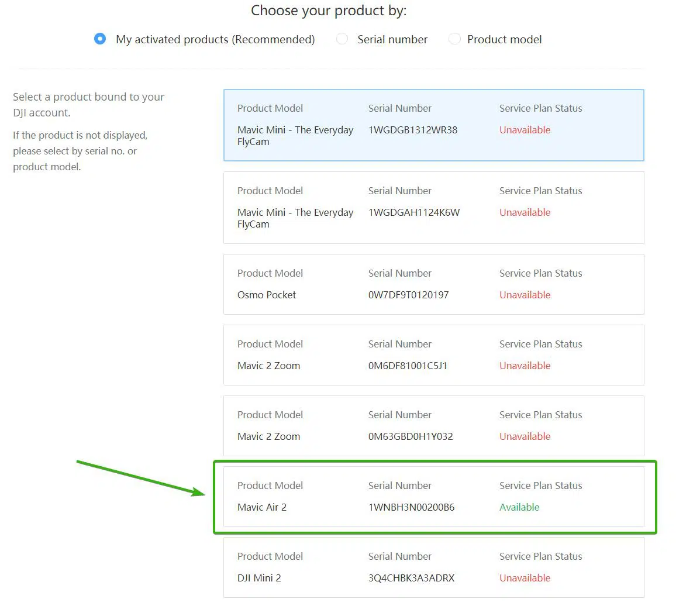Click 'Unavailable' status of Osmo Pocket
Image resolution: width=700 pixels, height=606 pixels.
click(525, 295)
